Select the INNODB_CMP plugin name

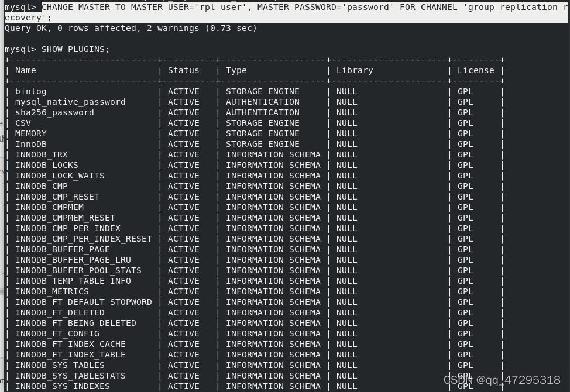pos(41,187)
